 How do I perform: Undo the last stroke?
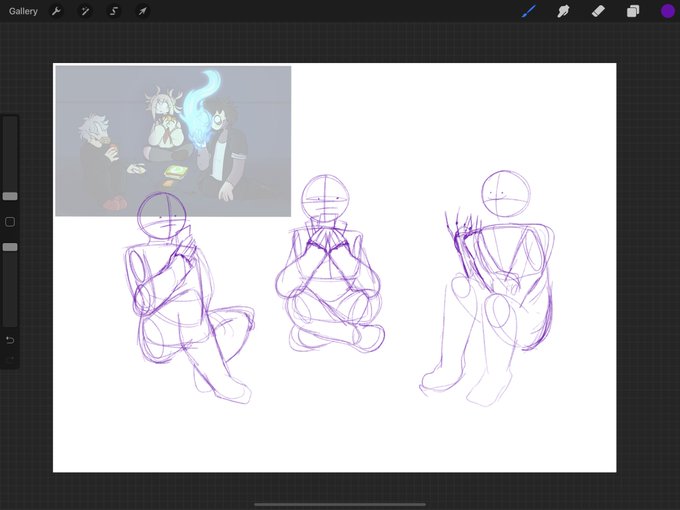pyautogui.click(x=10, y=340)
